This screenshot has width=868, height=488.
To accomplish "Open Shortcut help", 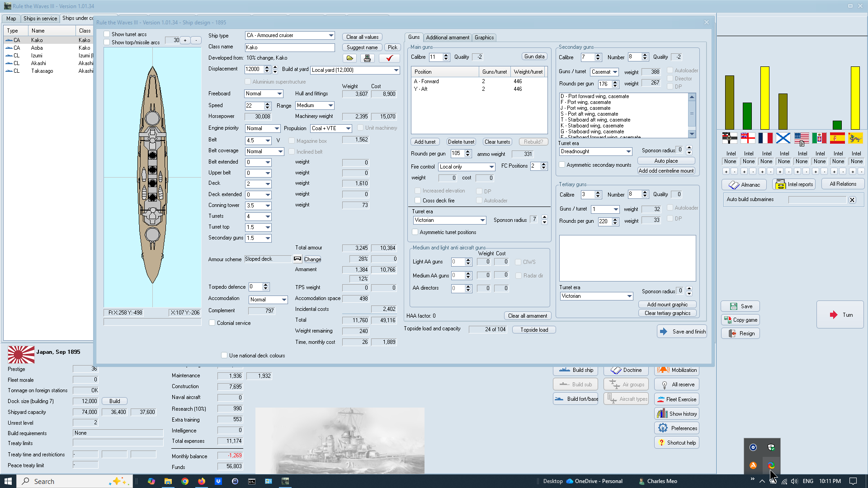I will coord(677,442).
